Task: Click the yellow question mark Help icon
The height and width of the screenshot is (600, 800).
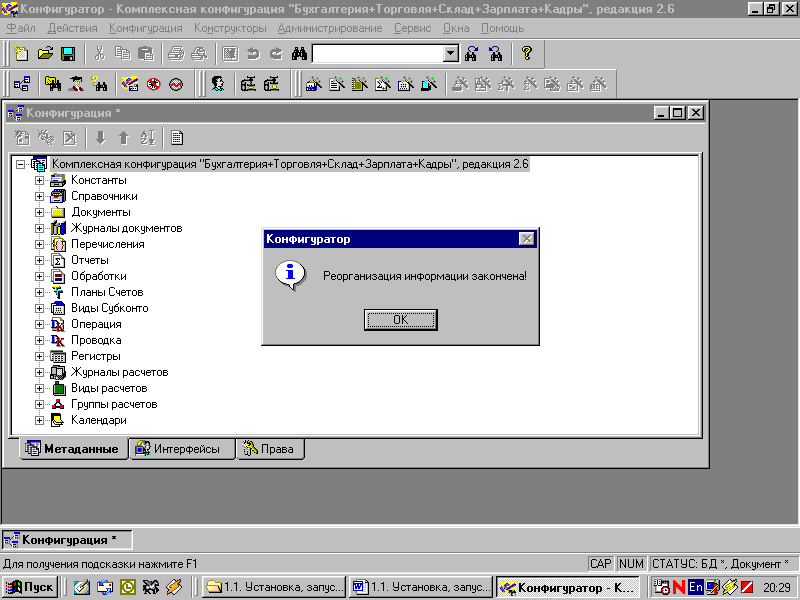Action: [527, 54]
